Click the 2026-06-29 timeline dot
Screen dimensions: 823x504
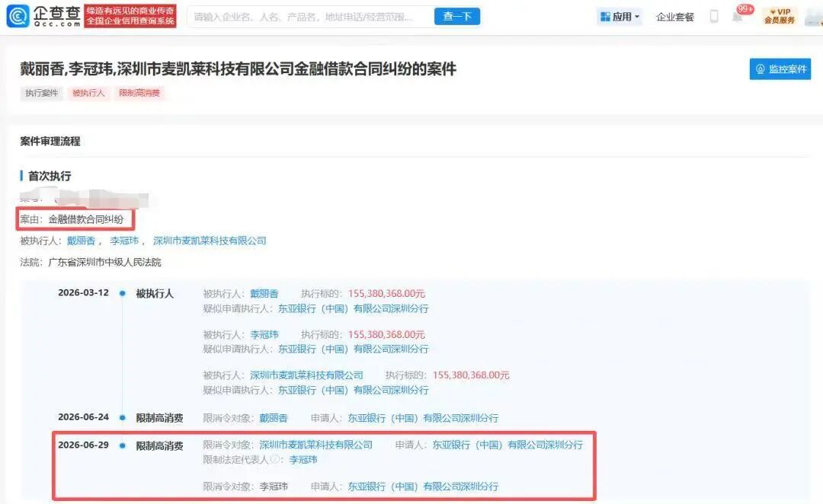[x=122, y=445]
